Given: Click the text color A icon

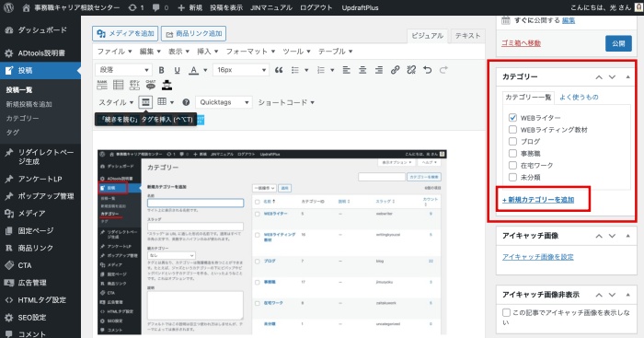Looking at the screenshot, I should (x=193, y=70).
